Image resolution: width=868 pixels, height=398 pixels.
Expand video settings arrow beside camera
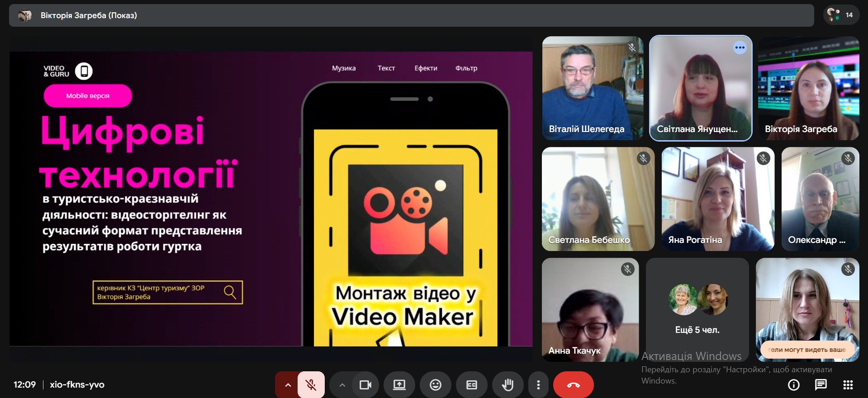[342, 385]
